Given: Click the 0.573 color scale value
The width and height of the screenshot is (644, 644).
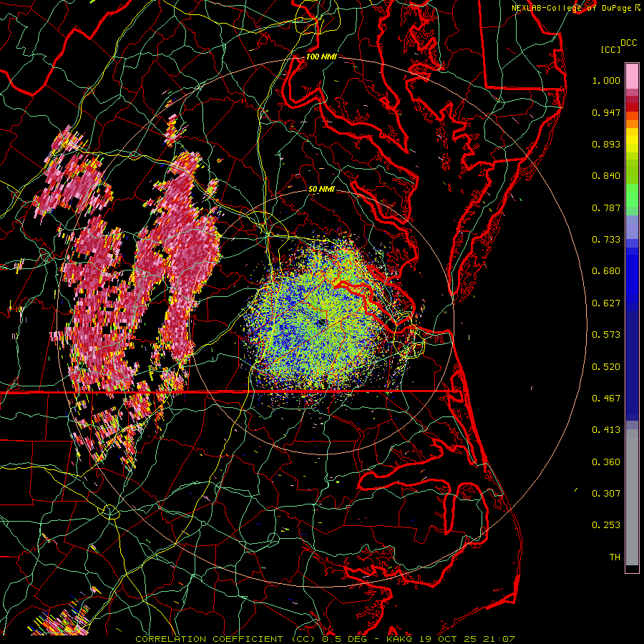Looking at the screenshot, I should (606, 335).
